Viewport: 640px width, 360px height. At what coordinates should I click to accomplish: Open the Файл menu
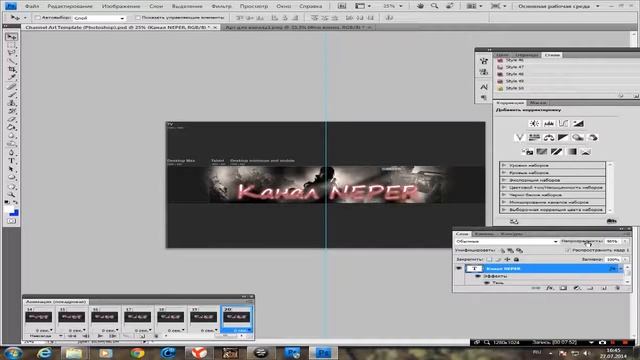[x=32, y=6]
